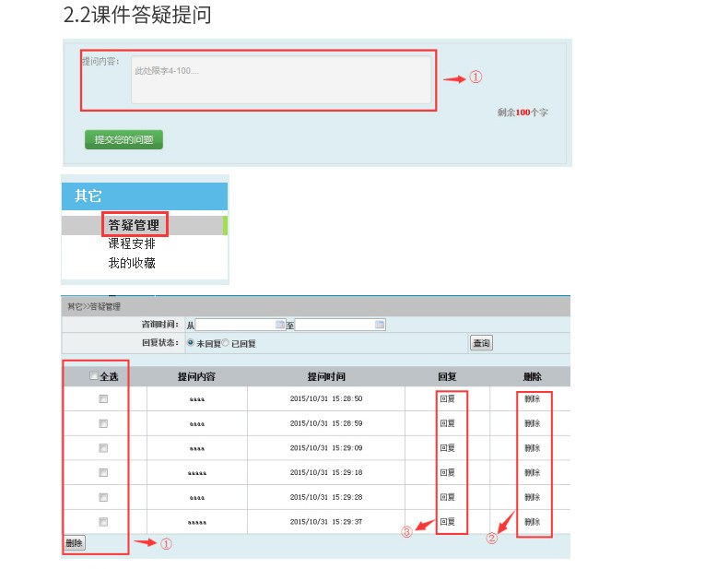Select the 已回复 radio button
Image resolution: width=728 pixels, height=569 pixels.
(226, 343)
